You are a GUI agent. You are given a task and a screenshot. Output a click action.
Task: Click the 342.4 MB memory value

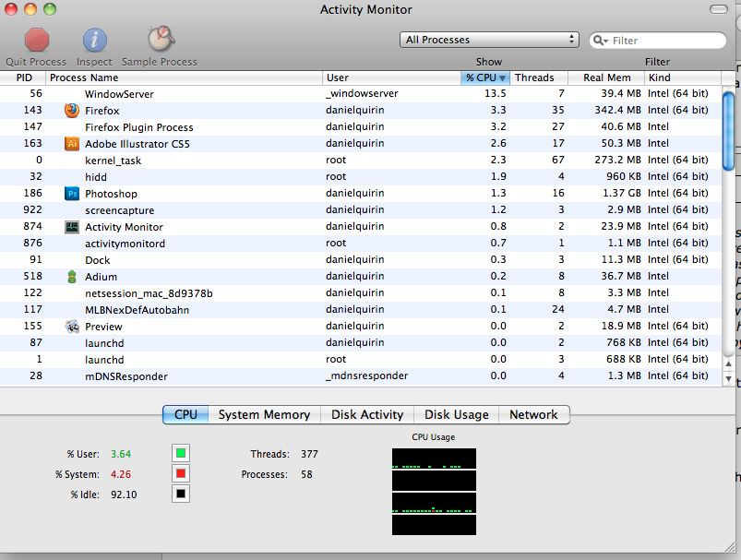click(617, 110)
